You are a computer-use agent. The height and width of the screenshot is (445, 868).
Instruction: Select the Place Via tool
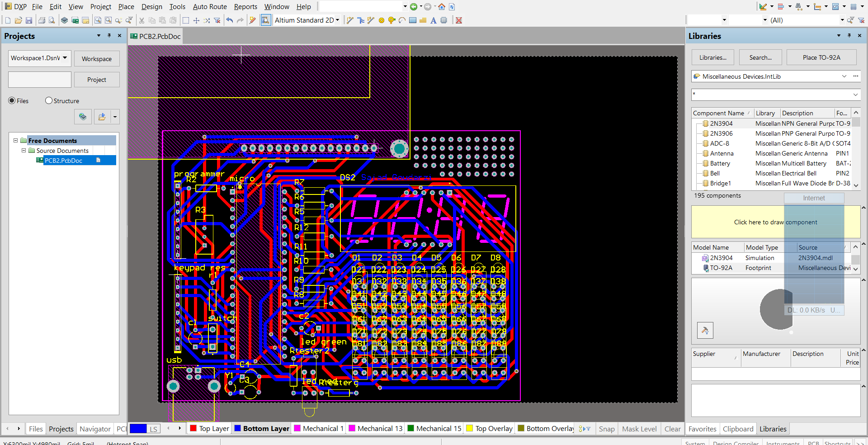[392, 20]
